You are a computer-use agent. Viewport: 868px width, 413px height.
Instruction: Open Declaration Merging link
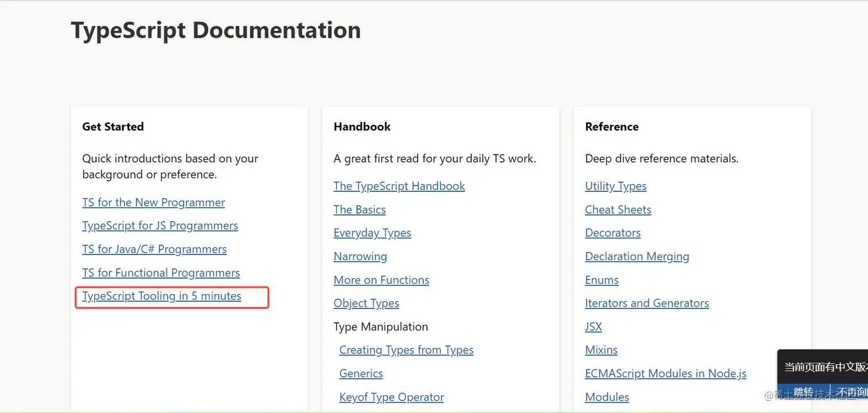pyautogui.click(x=637, y=257)
